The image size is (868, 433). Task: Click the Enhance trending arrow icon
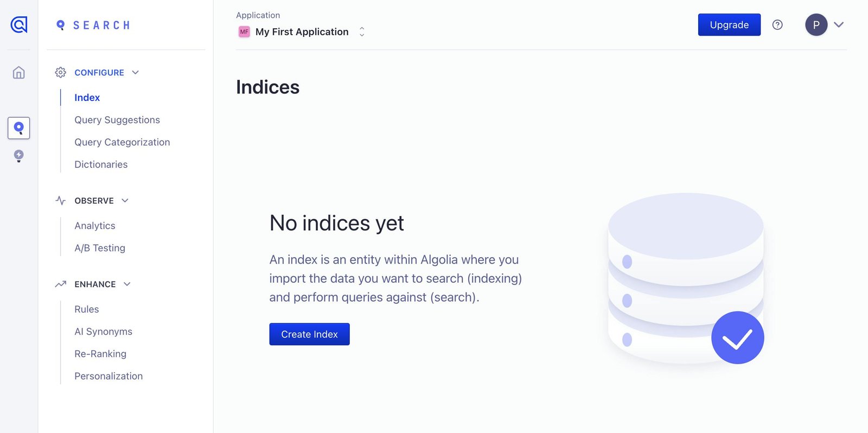click(61, 284)
